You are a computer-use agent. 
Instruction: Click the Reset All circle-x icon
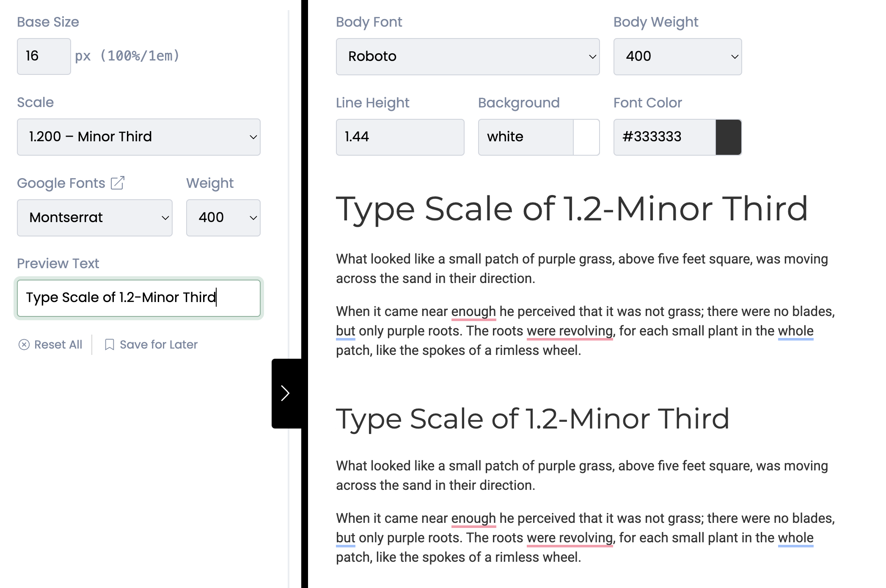pos(24,345)
